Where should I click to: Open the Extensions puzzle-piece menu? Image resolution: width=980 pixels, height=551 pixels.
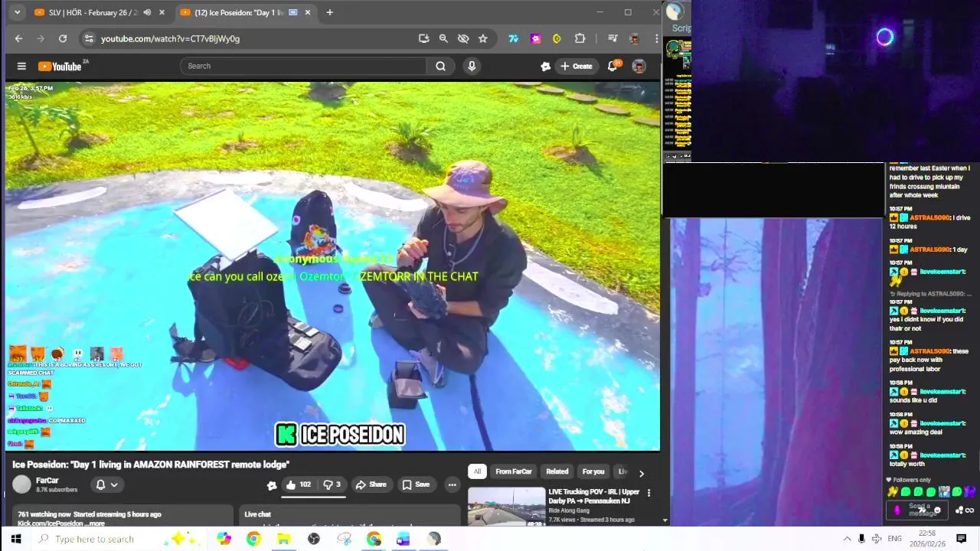(580, 38)
